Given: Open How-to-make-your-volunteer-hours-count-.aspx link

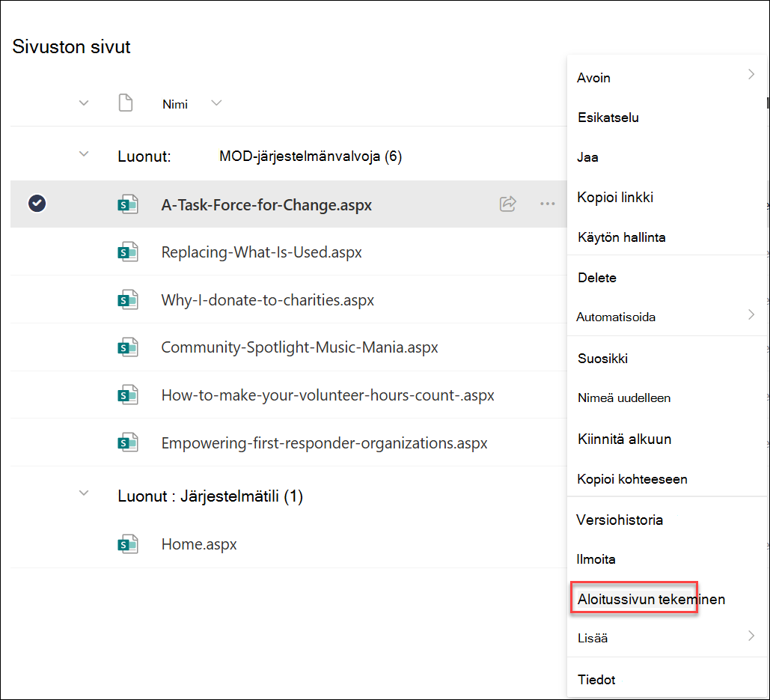Looking at the screenshot, I should pos(328,395).
